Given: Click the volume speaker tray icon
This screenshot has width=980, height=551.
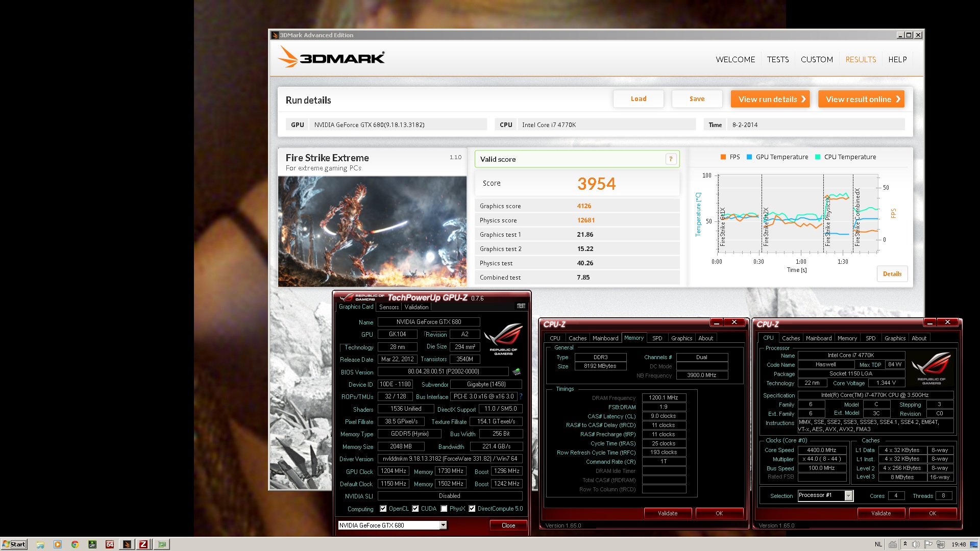Looking at the screenshot, I should click(x=916, y=544).
